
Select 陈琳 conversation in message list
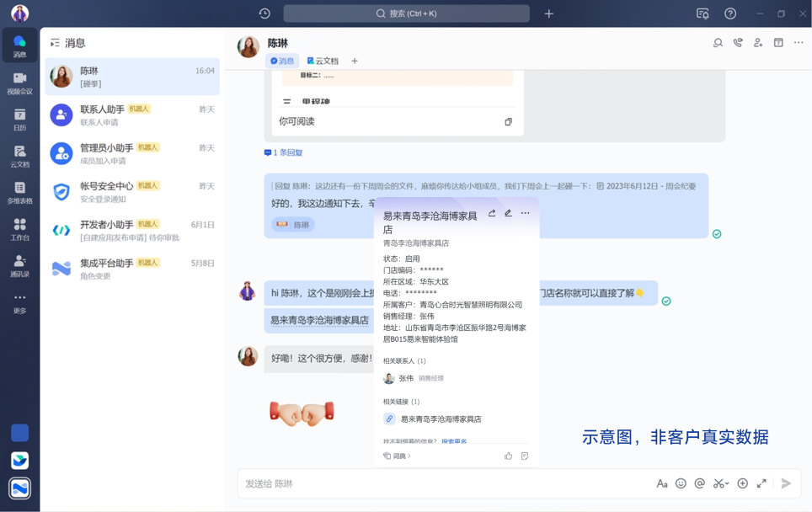coord(132,77)
